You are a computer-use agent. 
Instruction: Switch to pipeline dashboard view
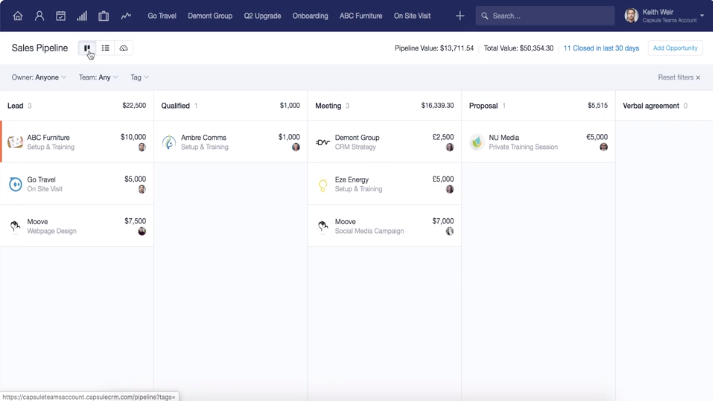(124, 48)
